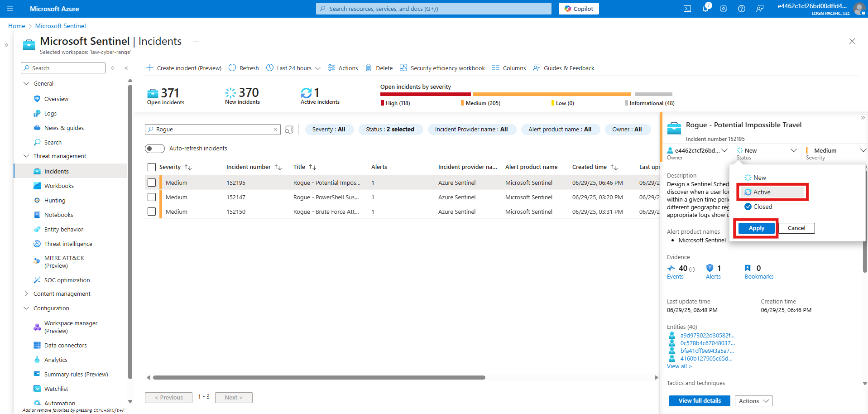Toggle Auto-refresh incidents switch
The image size is (868, 414).
pyautogui.click(x=154, y=149)
